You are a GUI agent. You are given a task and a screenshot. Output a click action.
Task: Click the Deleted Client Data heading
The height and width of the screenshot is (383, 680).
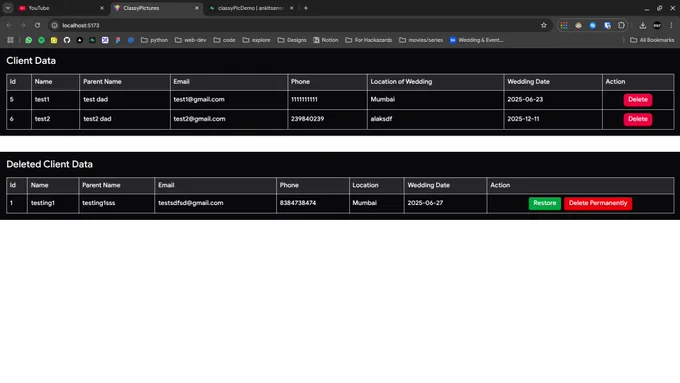(x=49, y=164)
